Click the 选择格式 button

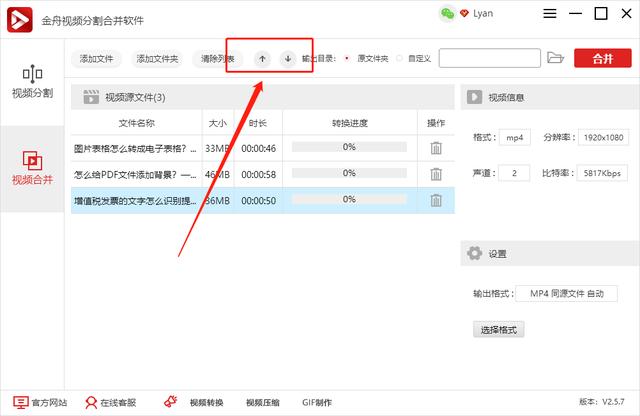pos(499,329)
